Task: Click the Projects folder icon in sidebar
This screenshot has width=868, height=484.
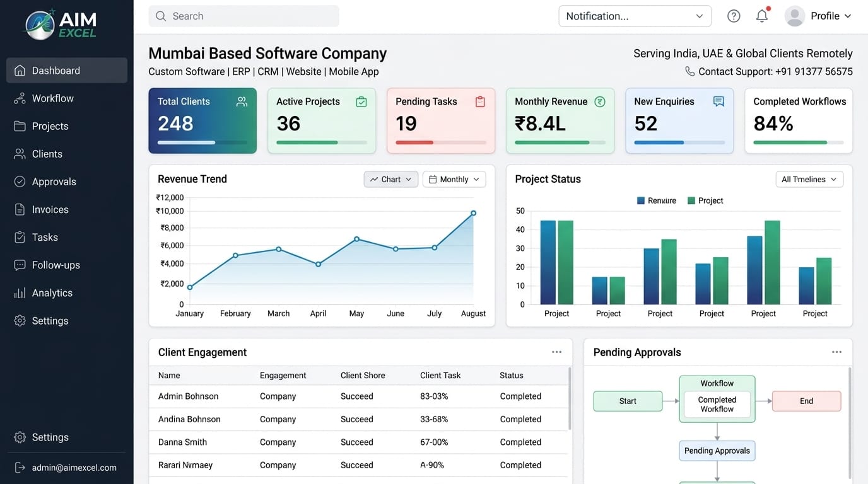Action: coord(20,126)
